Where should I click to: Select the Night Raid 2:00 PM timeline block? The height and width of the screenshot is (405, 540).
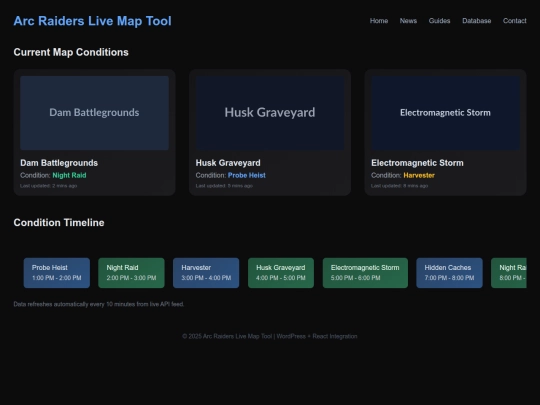click(x=132, y=273)
